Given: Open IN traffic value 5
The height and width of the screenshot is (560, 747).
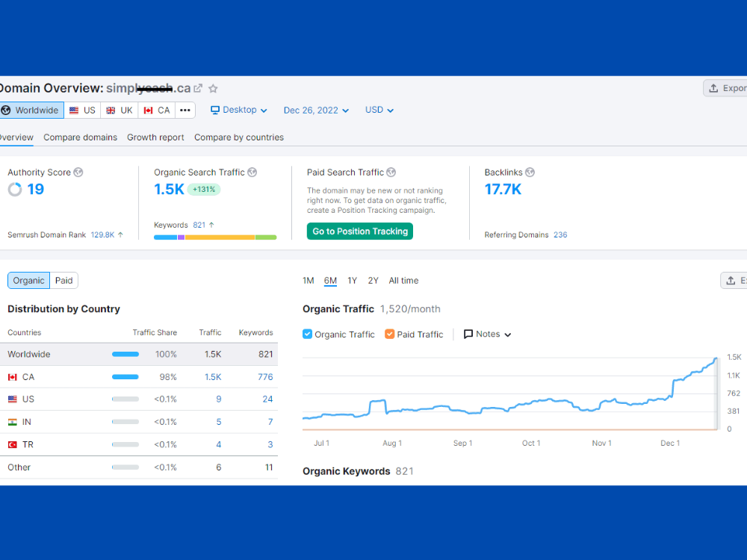Looking at the screenshot, I should pos(219,422).
